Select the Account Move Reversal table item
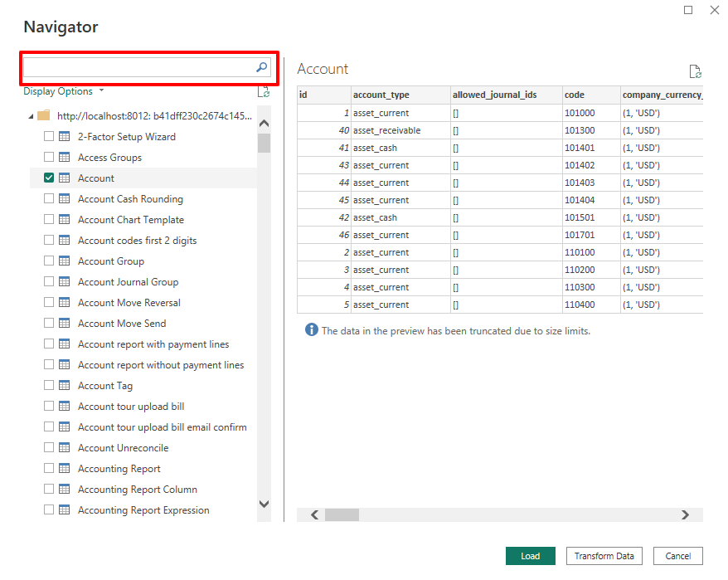728x580 pixels. coord(129,303)
